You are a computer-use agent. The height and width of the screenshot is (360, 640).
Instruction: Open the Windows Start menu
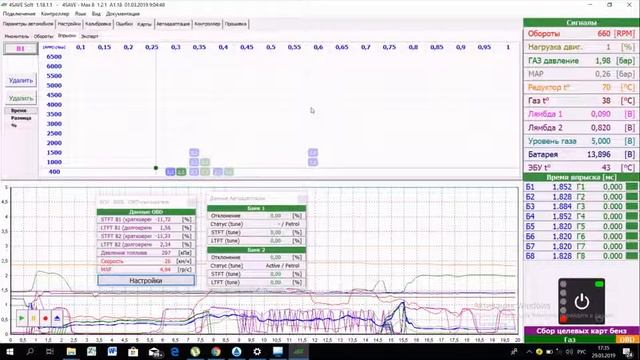click(9, 351)
